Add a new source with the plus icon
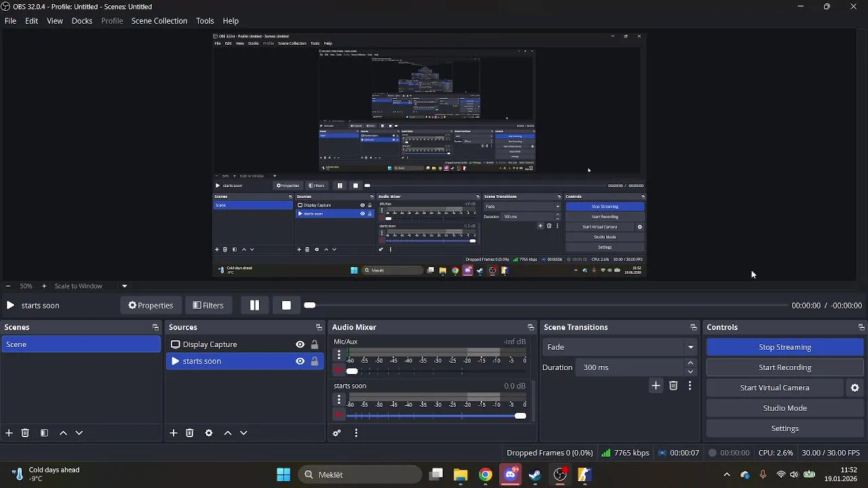Screen dimensions: 868x488 click(174, 433)
